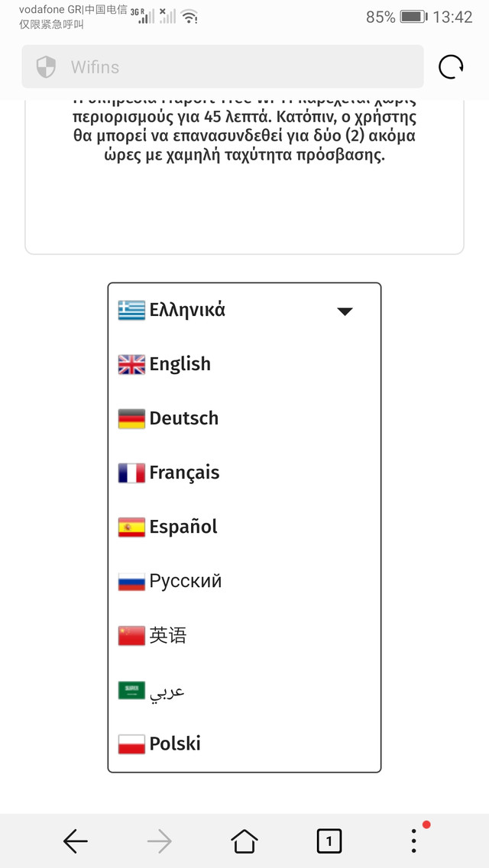Tap the Greek flag icon
The height and width of the screenshot is (868, 489).
(x=131, y=310)
